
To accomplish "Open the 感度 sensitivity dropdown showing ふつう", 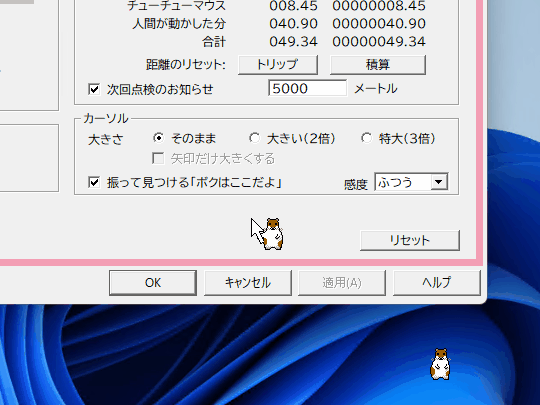I will (x=411, y=182).
